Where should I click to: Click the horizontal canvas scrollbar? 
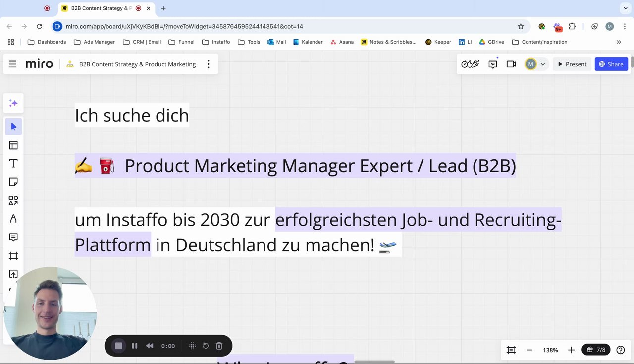click(374, 362)
